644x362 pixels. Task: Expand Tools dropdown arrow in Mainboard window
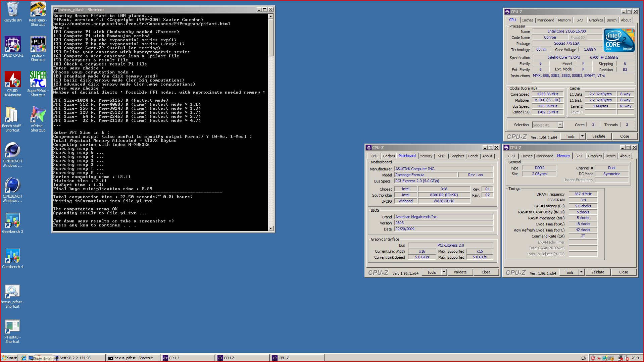(x=444, y=272)
